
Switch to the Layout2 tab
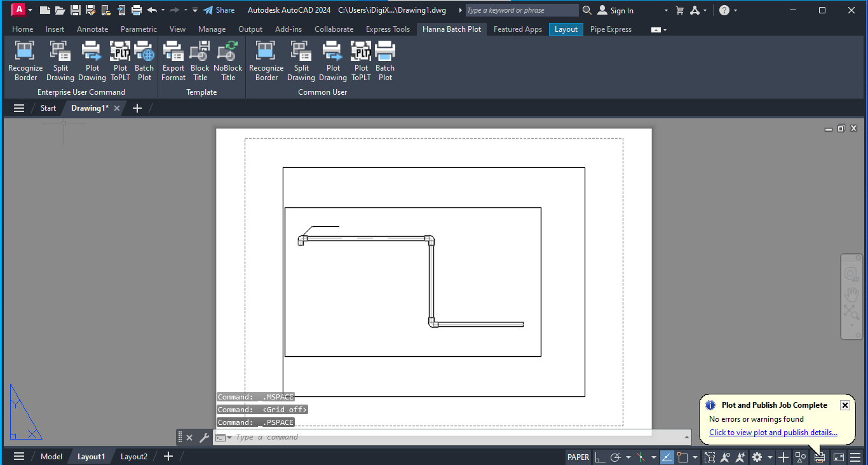click(x=134, y=457)
